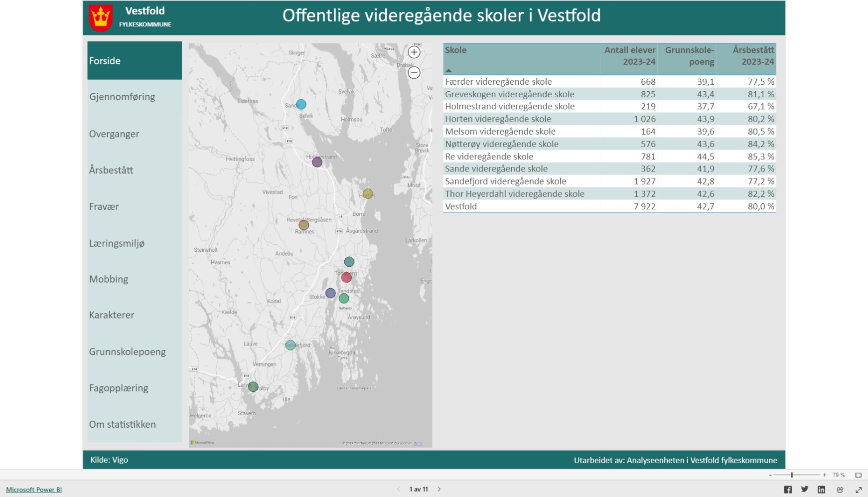The height and width of the screenshot is (497, 868).
Task: Open the Microsoft Power BI link
Action: 34,490
